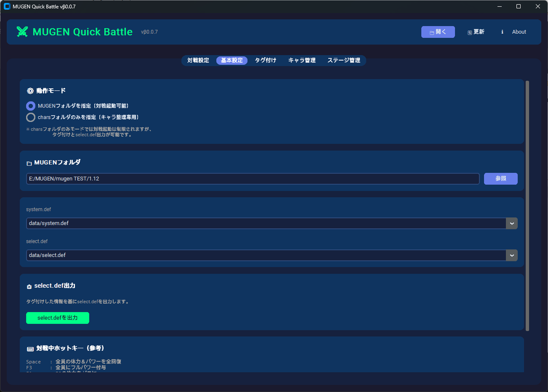Open the About button

coord(514,32)
